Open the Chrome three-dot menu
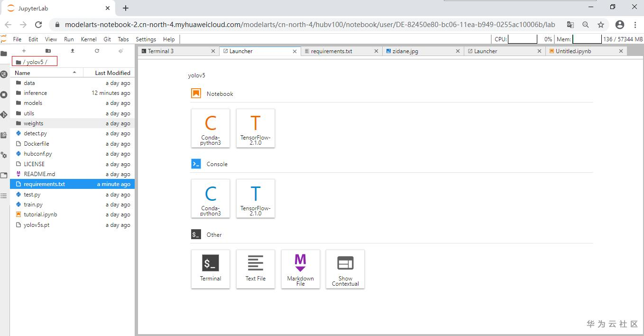 (x=635, y=25)
